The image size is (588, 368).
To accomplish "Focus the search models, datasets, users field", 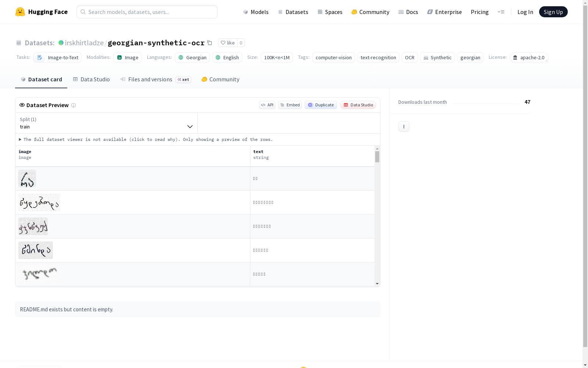I will [147, 12].
